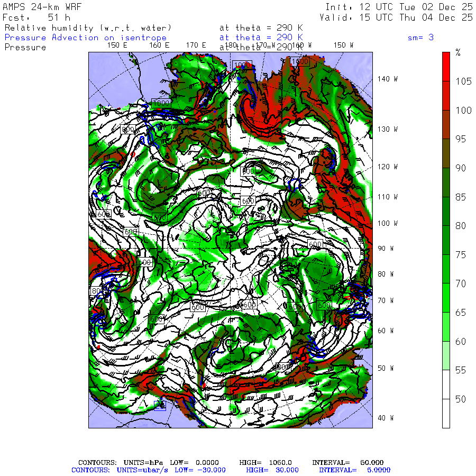The height and width of the screenshot is (476, 476).
Task: Click the "110 W" axis label
Action: click(387, 197)
